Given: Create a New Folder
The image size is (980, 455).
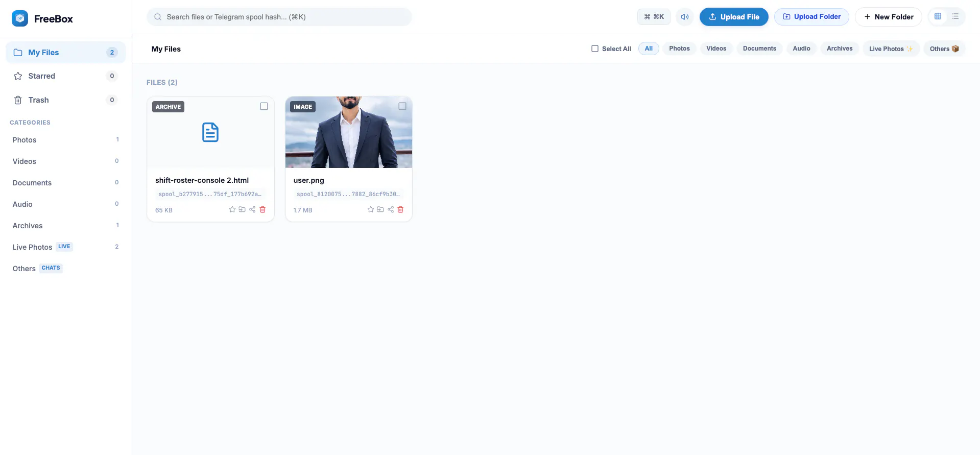Looking at the screenshot, I should 889,17.
